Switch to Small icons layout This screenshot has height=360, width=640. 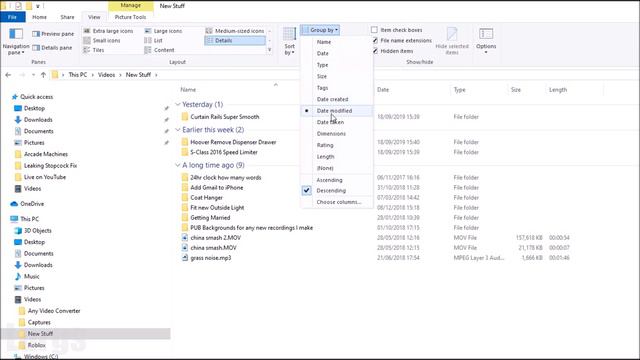point(102,40)
